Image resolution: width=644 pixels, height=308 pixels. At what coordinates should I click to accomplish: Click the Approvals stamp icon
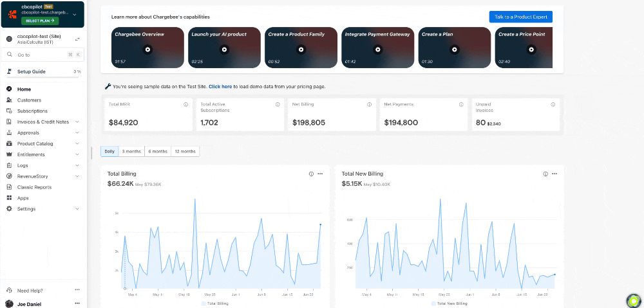9,133
